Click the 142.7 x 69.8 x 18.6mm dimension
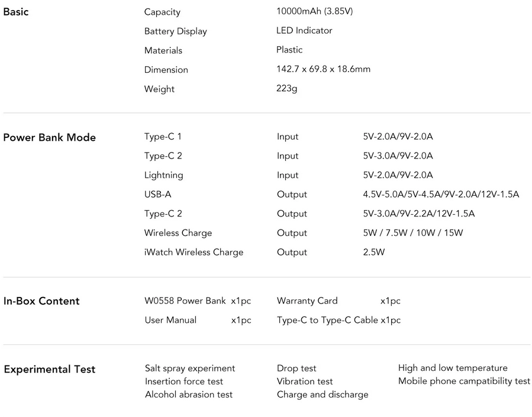 [x=323, y=69]
